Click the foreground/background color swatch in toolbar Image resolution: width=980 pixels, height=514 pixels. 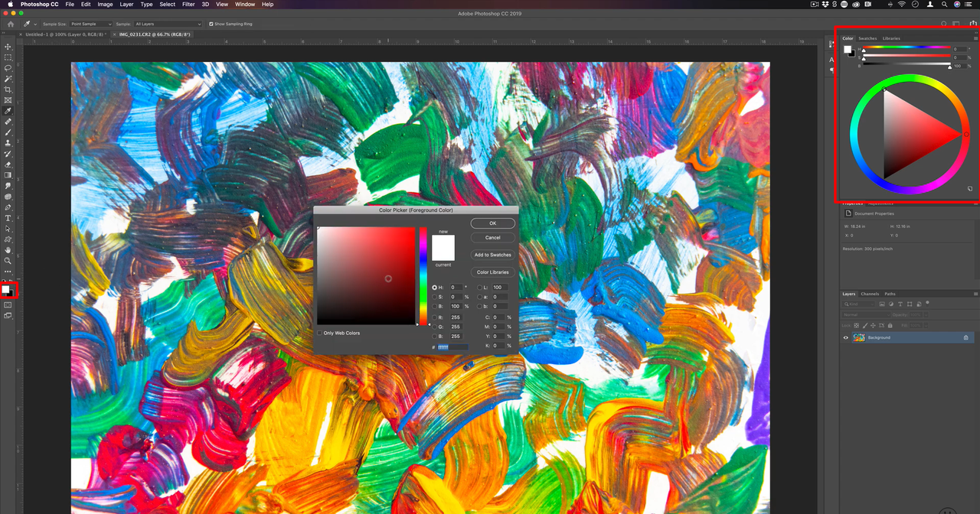click(x=8, y=290)
